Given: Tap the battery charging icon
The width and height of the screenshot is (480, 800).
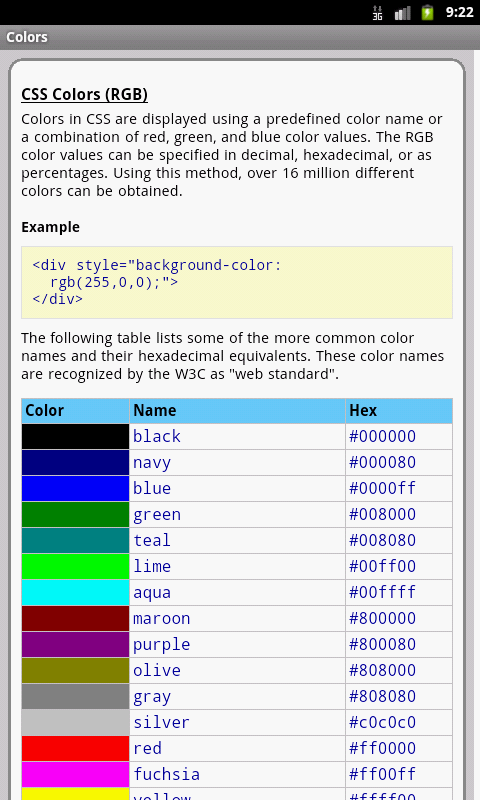Looking at the screenshot, I should click(x=427, y=12).
